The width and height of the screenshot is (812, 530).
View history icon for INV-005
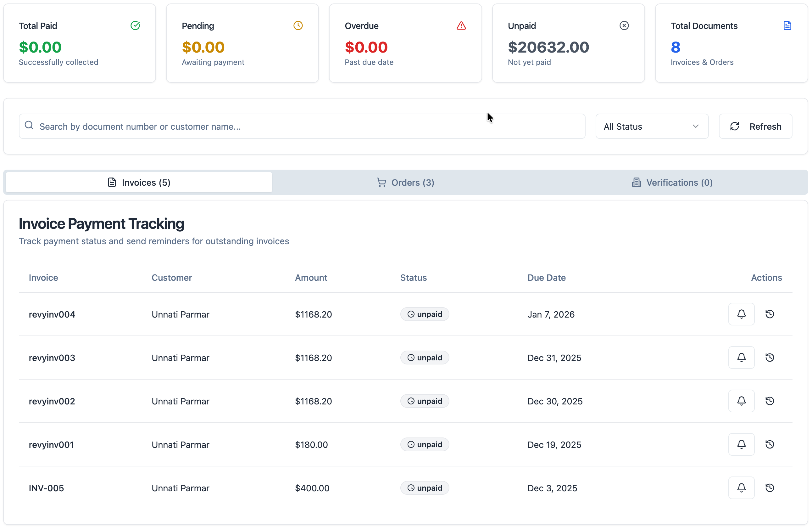(x=769, y=487)
